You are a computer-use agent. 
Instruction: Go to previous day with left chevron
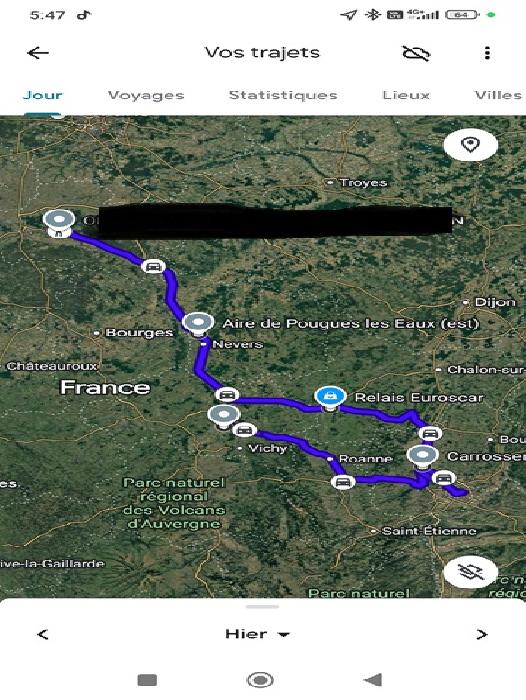click(43, 634)
